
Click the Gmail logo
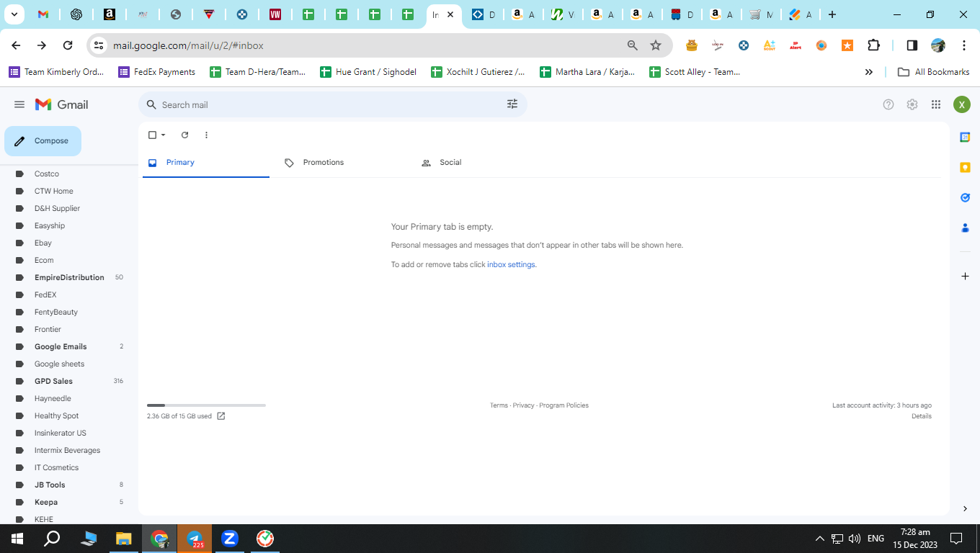[x=62, y=104]
